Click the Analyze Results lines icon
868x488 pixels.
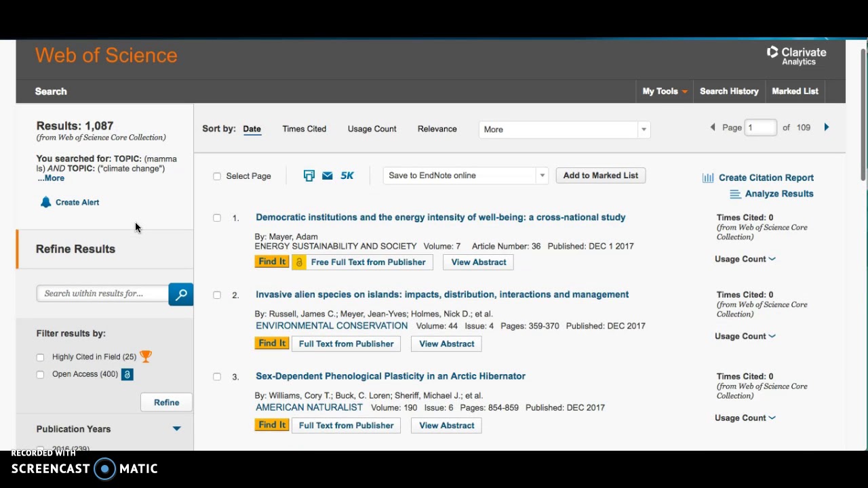pyautogui.click(x=735, y=194)
